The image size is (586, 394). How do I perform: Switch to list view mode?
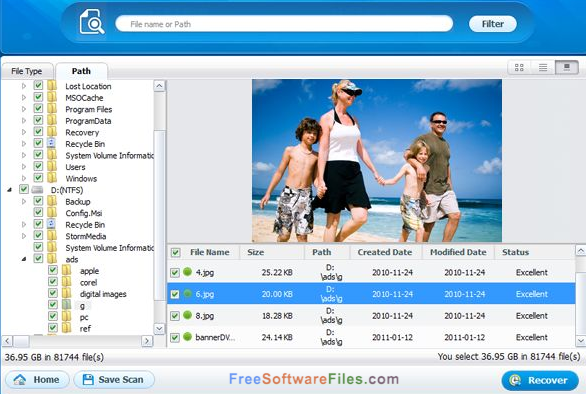(543, 68)
